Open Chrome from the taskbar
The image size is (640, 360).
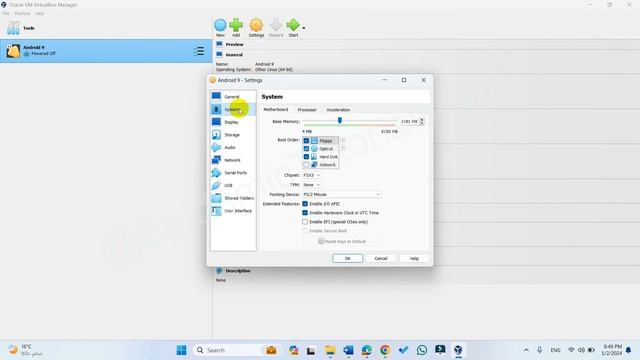coord(384,350)
